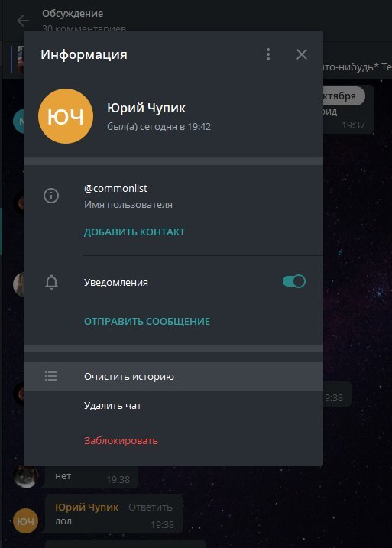Click the Обсуждение header title

(x=73, y=14)
